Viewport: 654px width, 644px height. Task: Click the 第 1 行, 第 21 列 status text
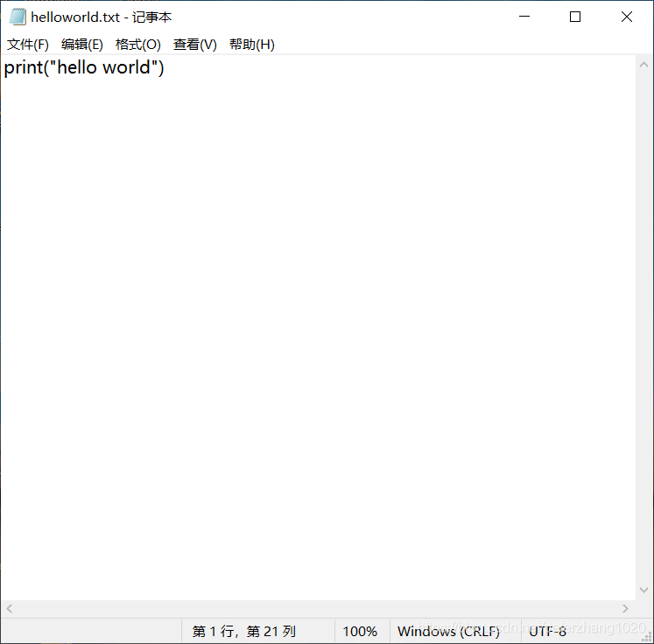click(x=244, y=631)
